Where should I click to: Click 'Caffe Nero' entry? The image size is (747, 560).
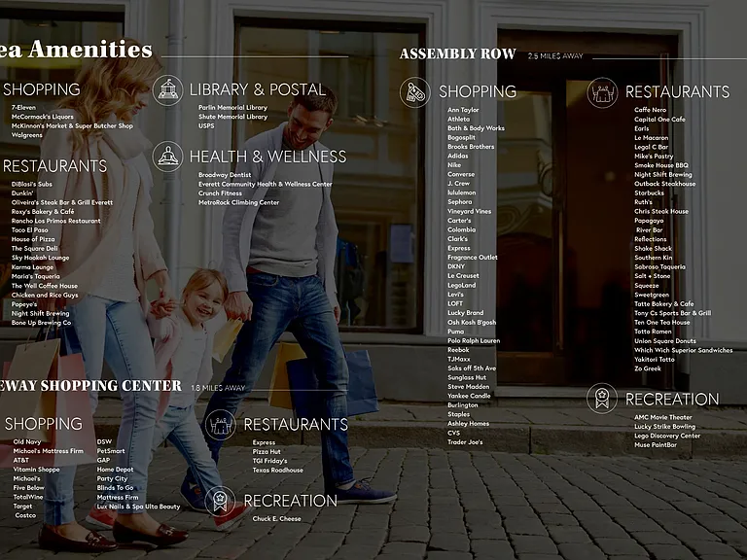[651, 110]
